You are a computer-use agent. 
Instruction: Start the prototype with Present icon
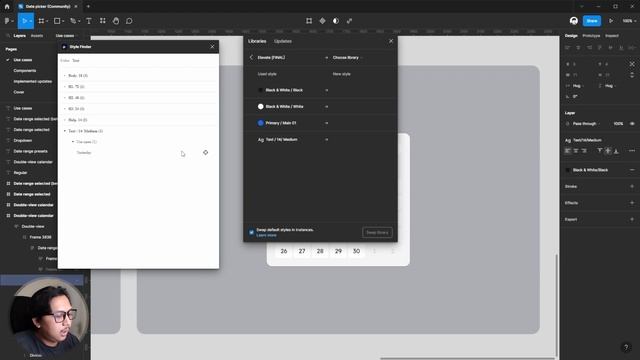tap(611, 21)
